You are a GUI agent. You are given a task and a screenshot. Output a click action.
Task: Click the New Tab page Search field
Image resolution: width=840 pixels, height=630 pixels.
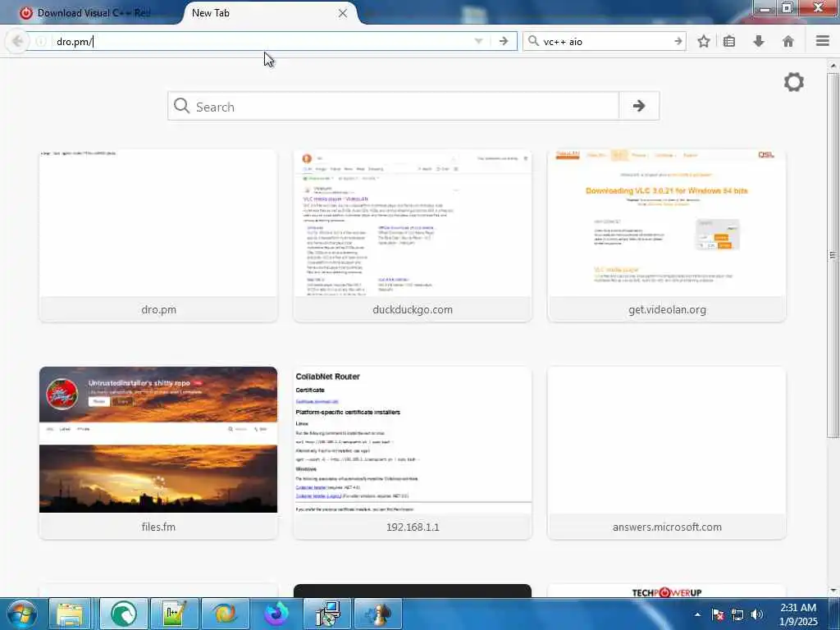pos(393,106)
